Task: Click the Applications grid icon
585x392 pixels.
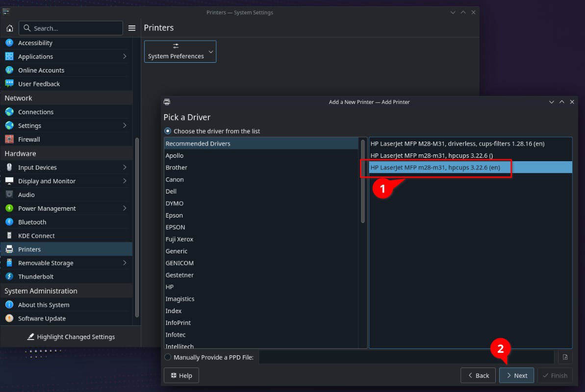Action: (x=9, y=56)
